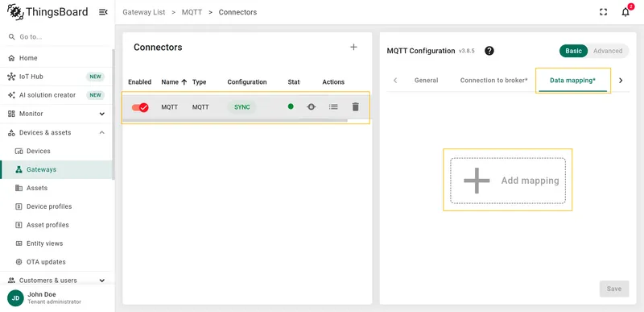Open Asset profiles page
This screenshot has height=312, width=644.
(56, 225)
